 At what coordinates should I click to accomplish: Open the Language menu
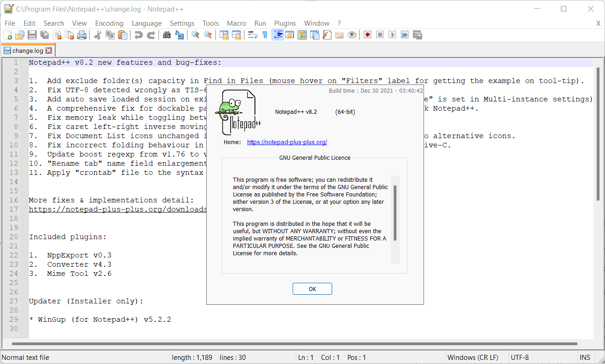tap(147, 23)
